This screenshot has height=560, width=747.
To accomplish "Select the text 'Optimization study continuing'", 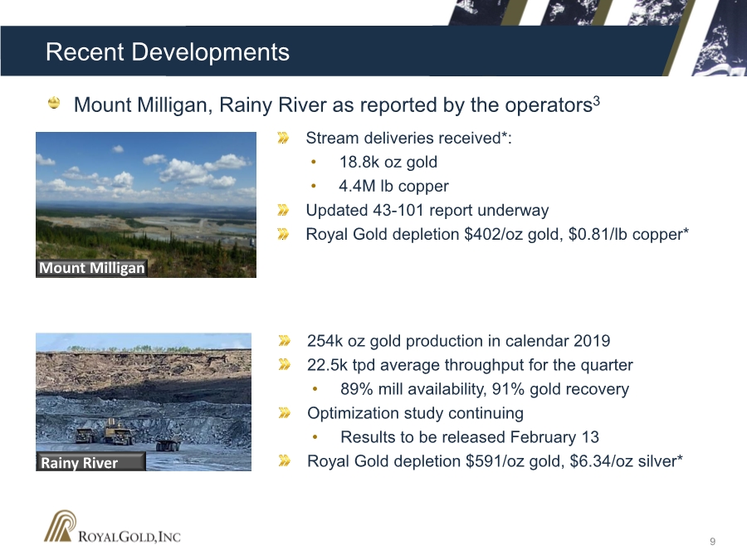I will [x=416, y=413].
